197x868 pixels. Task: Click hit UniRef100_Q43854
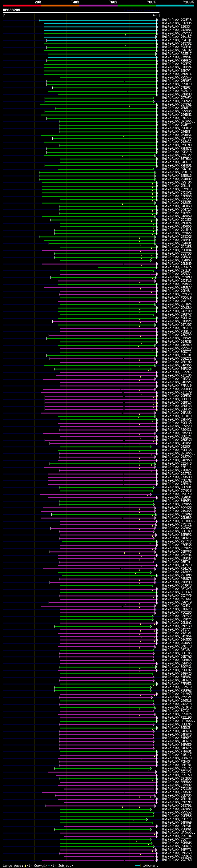click(x=177, y=30)
